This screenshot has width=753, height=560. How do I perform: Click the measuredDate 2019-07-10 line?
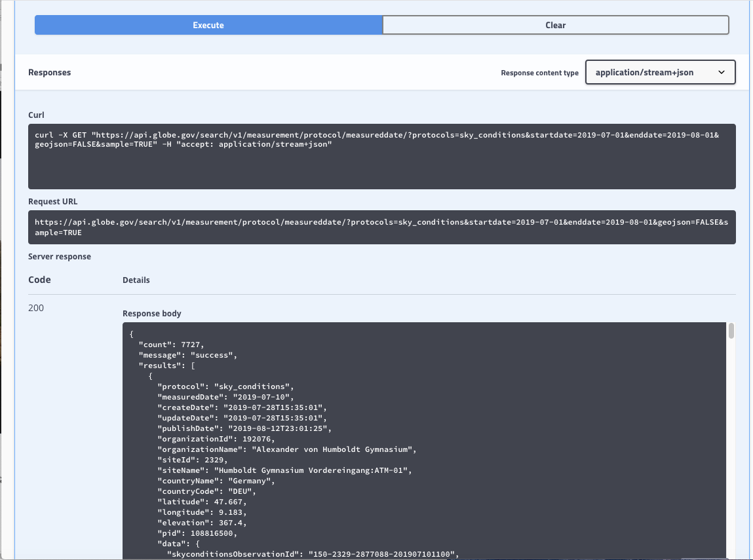pyautogui.click(x=225, y=397)
